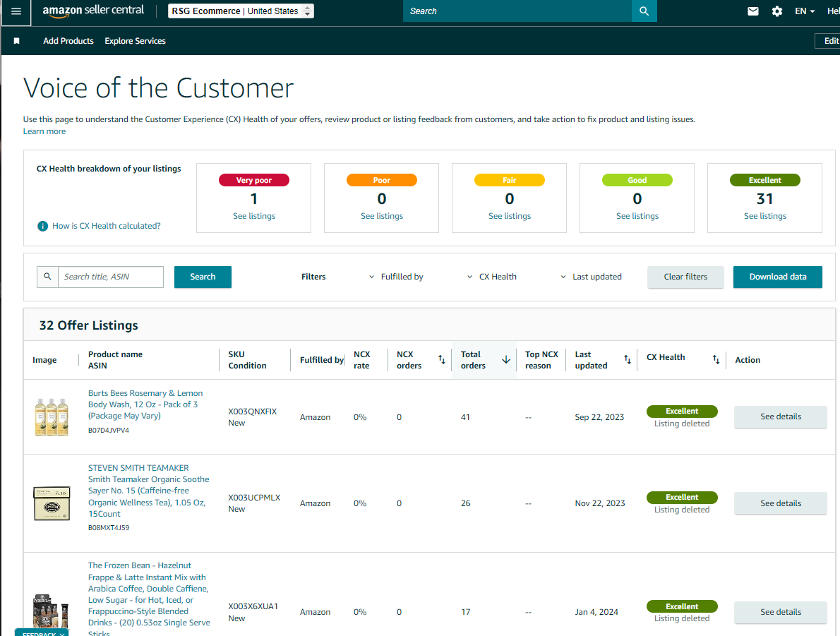The height and width of the screenshot is (636, 840).
Task: See listings under Fair
Action: 510,216
